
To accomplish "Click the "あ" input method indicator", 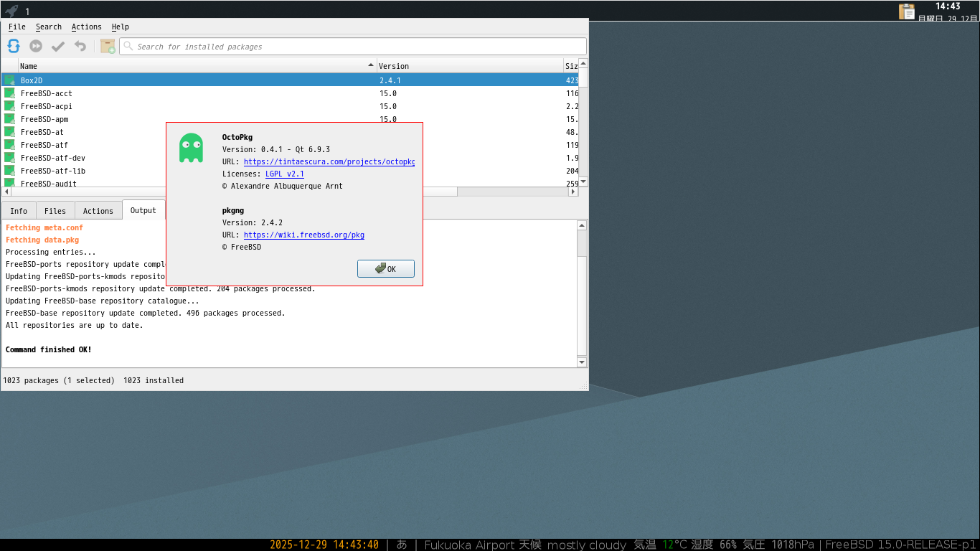I will tap(402, 545).
